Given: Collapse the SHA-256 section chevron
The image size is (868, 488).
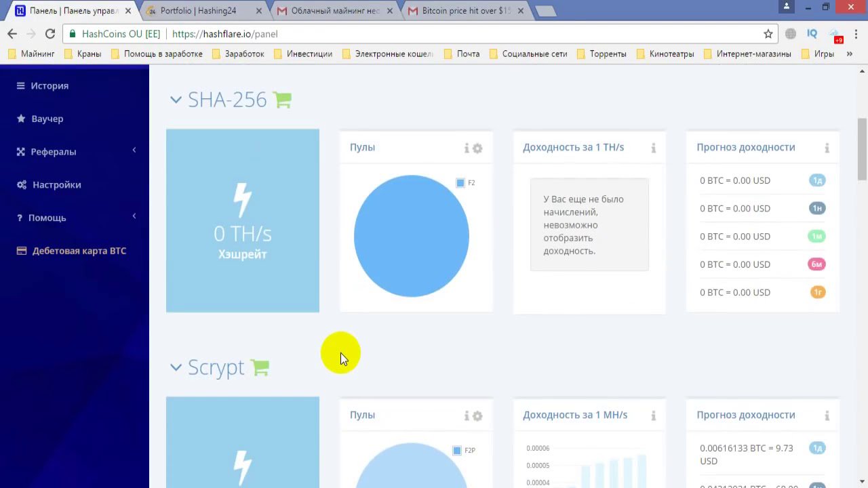Looking at the screenshot, I should tap(176, 100).
